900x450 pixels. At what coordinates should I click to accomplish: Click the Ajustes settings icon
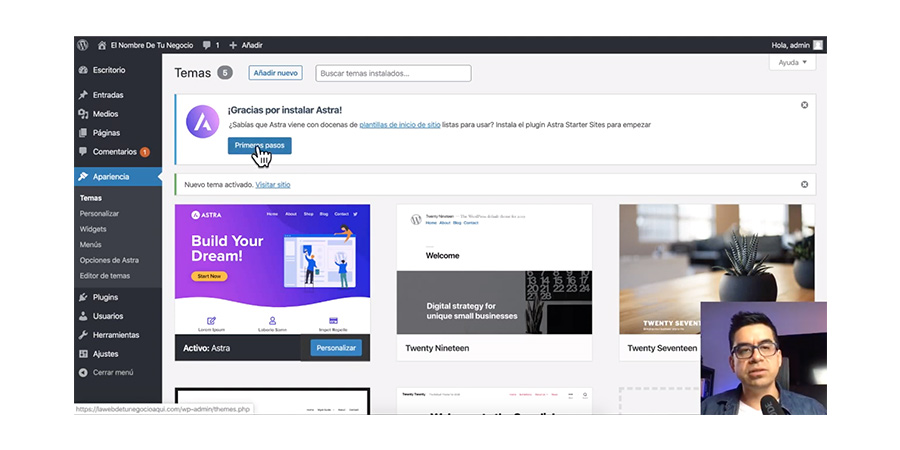click(x=83, y=354)
